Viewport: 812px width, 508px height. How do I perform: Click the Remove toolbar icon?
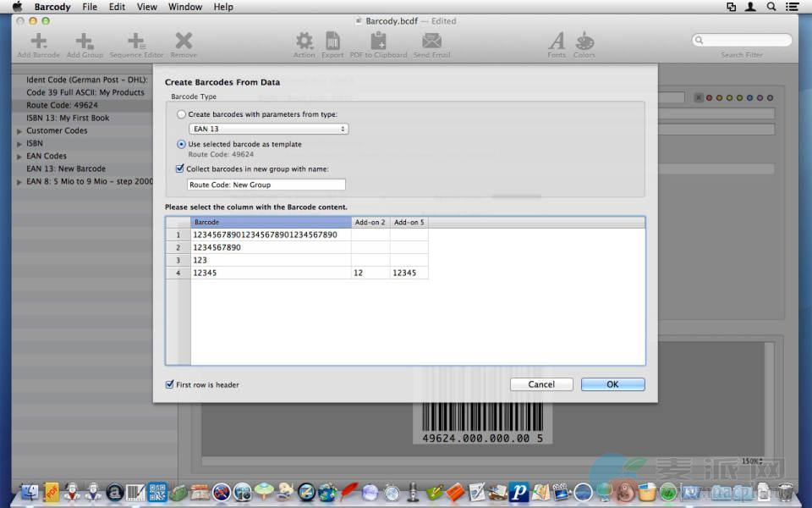(184, 41)
